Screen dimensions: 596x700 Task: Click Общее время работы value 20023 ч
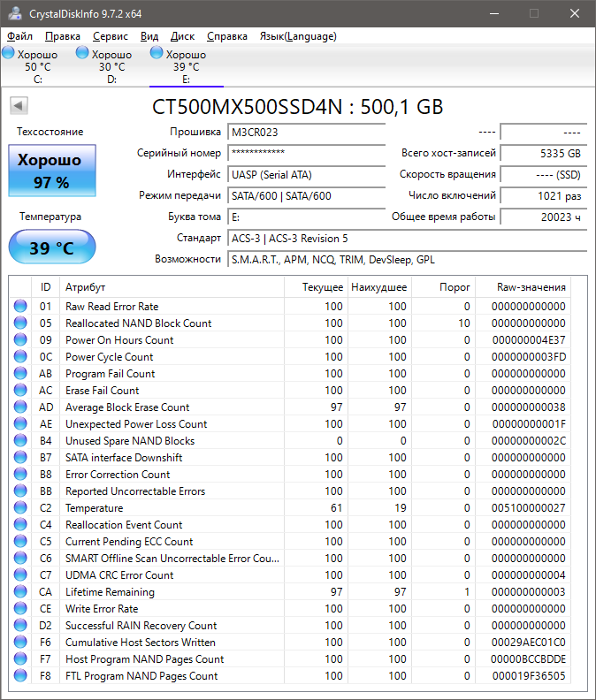tap(543, 217)
